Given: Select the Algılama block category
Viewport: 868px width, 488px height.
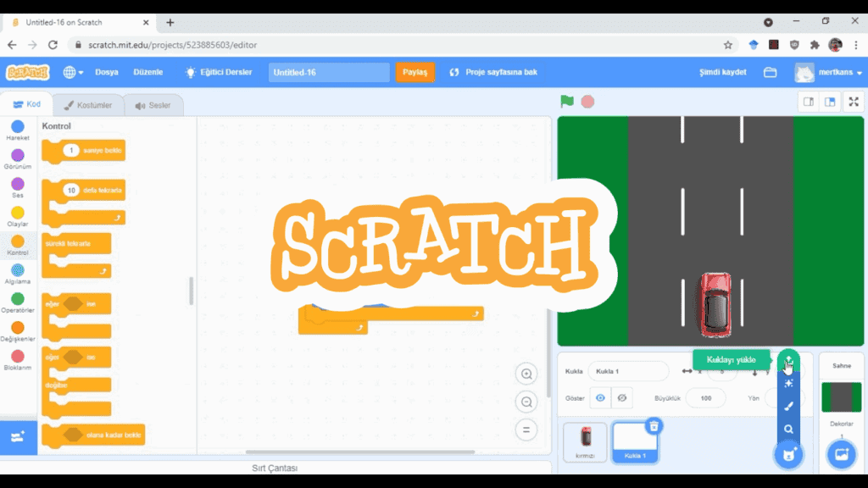Looking at the screenshot, I should pyautogui.click(x=18, y=274).
